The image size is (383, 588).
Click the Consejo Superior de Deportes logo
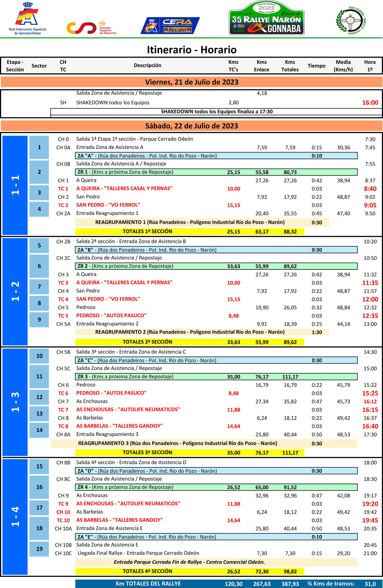(x=91, y=28)
